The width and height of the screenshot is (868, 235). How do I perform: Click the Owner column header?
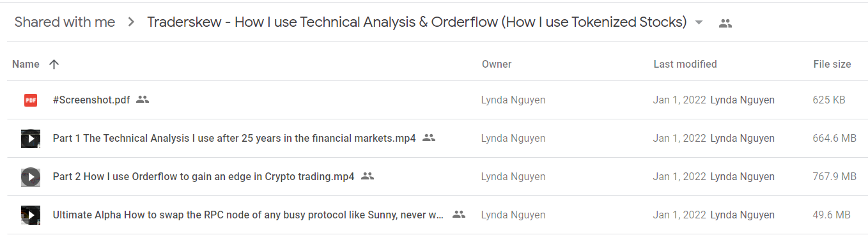coord(497,64)
